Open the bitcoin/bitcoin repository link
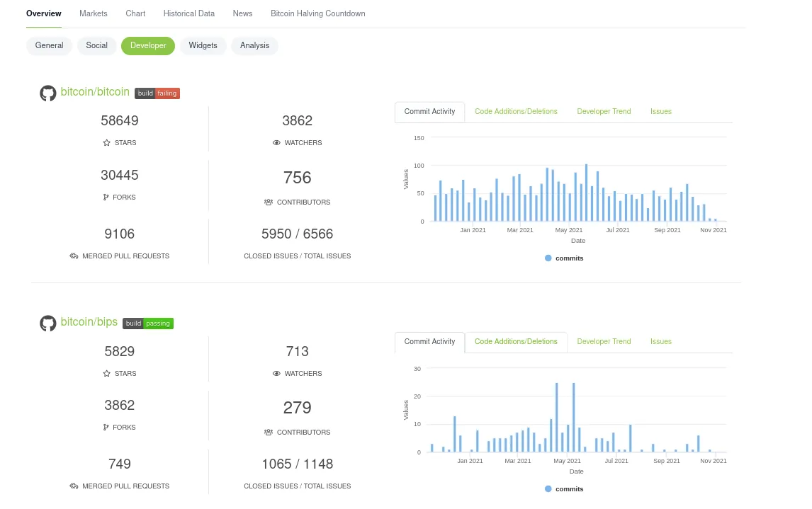Screen dimensions: 812x509 click(95, 91)
